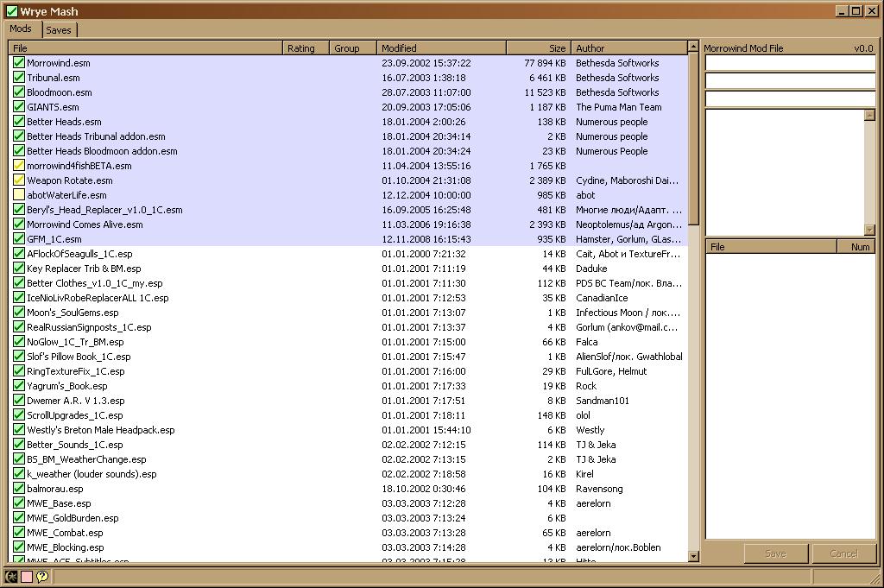
Task: Select Key Replacer Trib & BM.esp file name
Action: click(84, 269)
